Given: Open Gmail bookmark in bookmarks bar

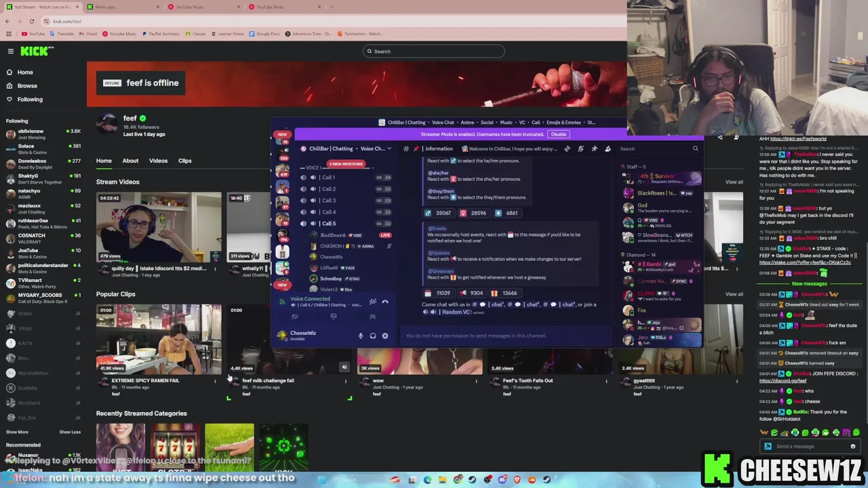Looking at the screenshot, I should pyautogui.click(x=88, y=34).
